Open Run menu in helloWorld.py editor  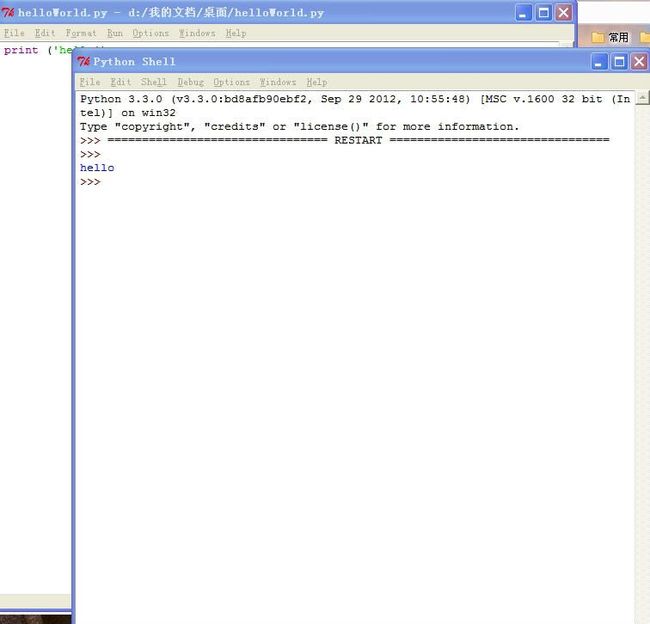tap(115, 33)
